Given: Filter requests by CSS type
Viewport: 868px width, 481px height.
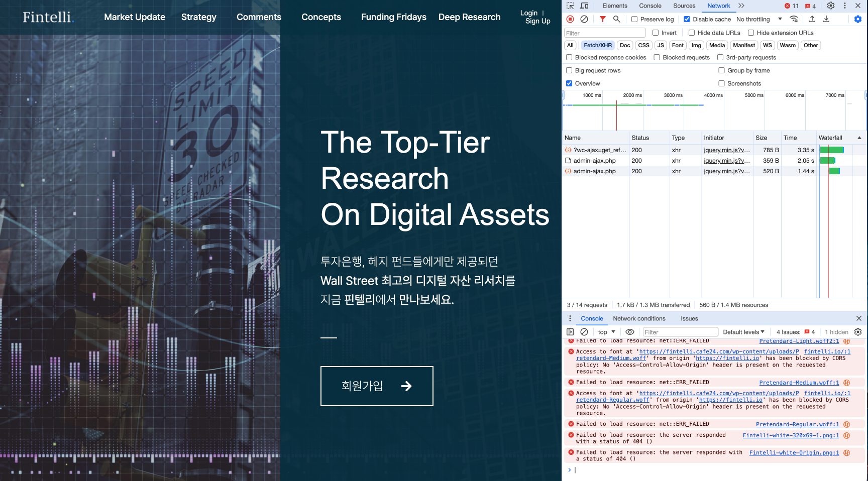Looking at the screenshot, I should coord(643,45).
